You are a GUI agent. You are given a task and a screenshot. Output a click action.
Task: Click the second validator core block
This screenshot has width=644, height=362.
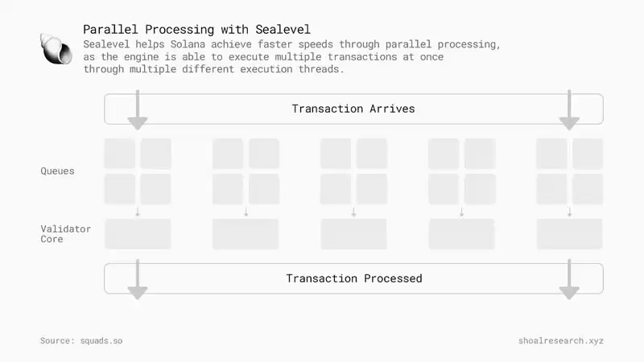246,234
